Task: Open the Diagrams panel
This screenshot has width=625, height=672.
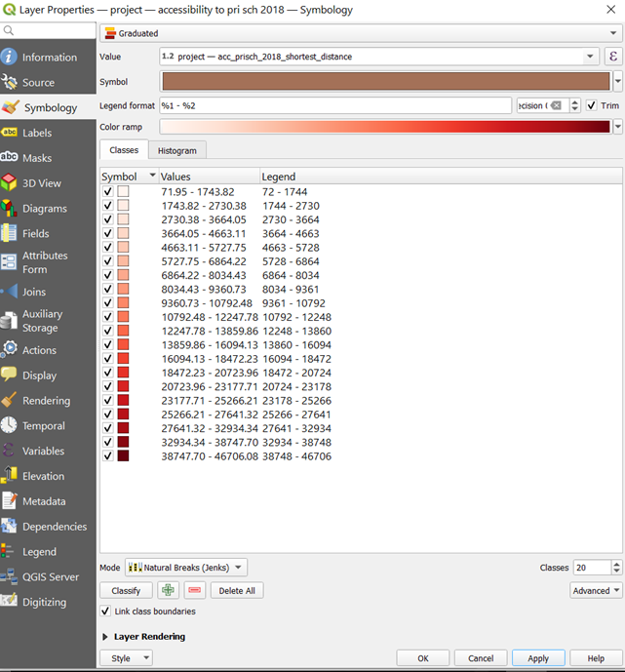Action: tap(45, 209)
